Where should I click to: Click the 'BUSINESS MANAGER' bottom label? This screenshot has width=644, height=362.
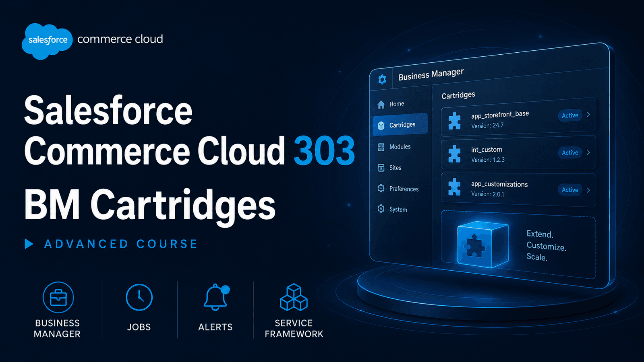point(57,329)
